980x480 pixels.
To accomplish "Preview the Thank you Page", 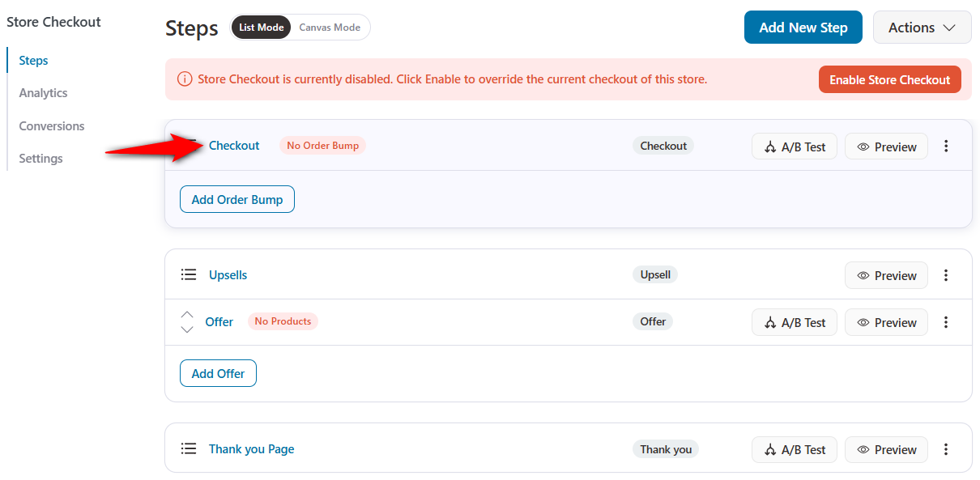I will [x=886, y=449].
